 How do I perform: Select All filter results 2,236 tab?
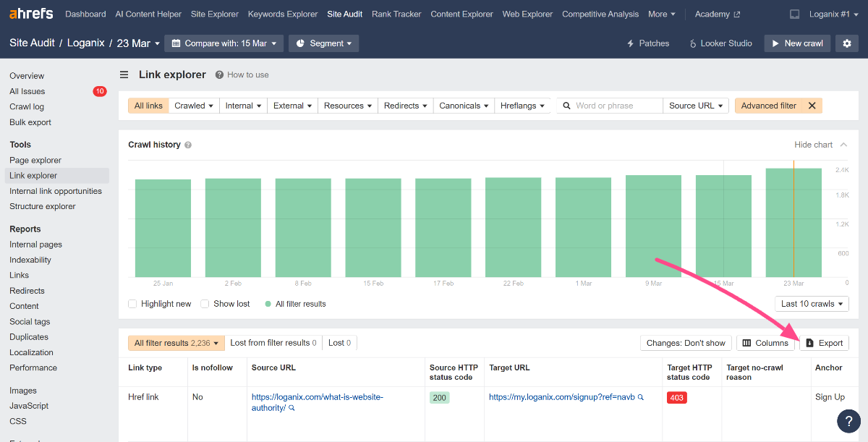(x=176, y=343)
